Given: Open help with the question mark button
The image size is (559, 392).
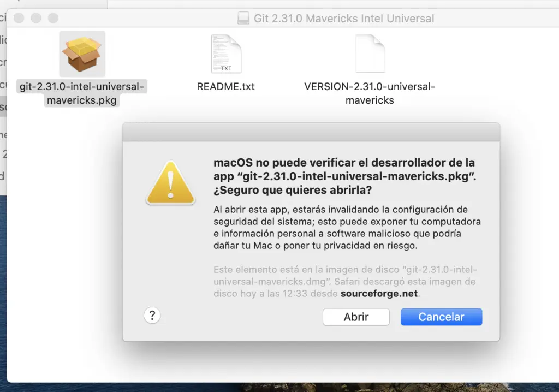Looking at the screenshot, I should [152, 316].
